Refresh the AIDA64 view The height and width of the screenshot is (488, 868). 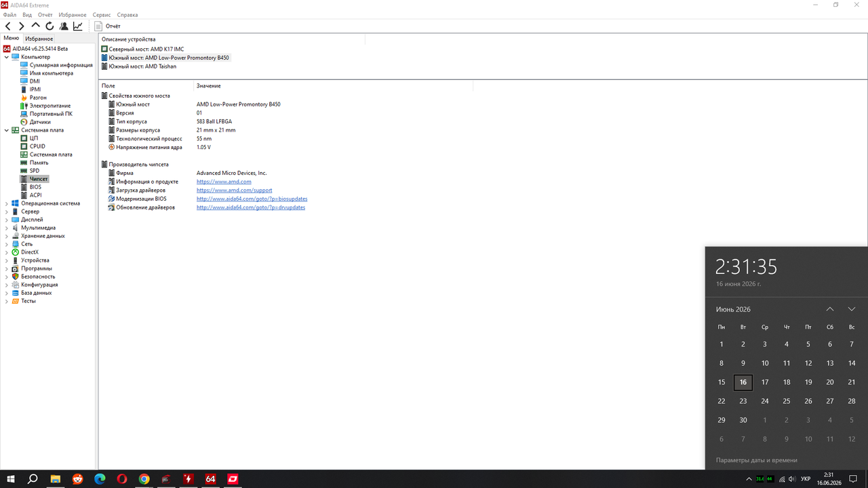(50, 26)
